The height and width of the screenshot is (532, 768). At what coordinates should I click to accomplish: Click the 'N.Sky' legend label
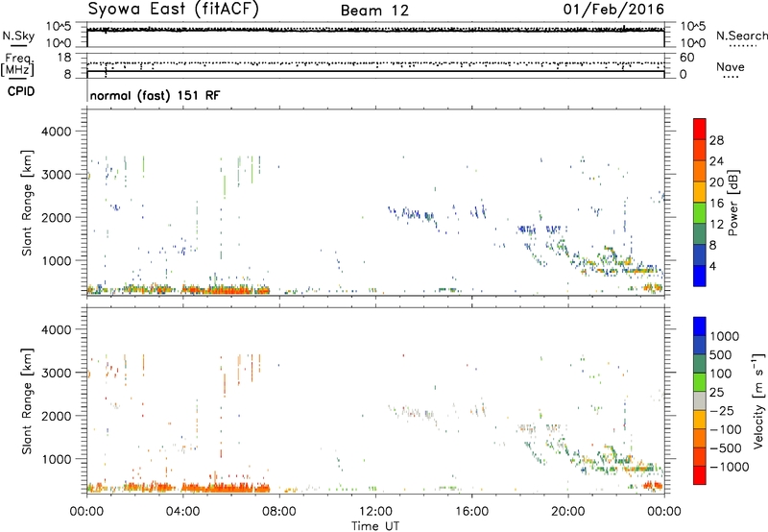pos(18,36)
